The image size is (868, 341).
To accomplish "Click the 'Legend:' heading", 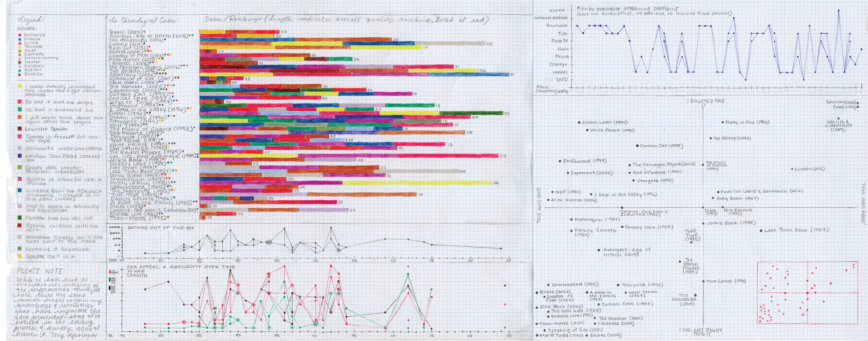I will pos(31,20).
